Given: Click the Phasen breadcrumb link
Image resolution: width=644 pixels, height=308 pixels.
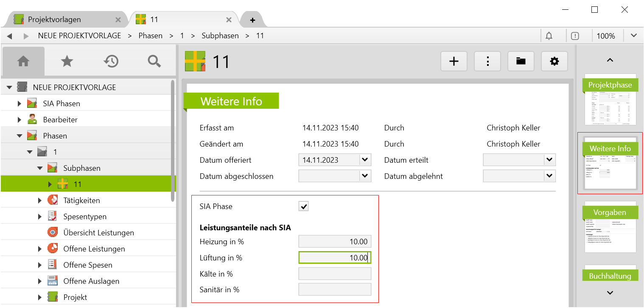Looking at the screenshot, I should [150, 36].
